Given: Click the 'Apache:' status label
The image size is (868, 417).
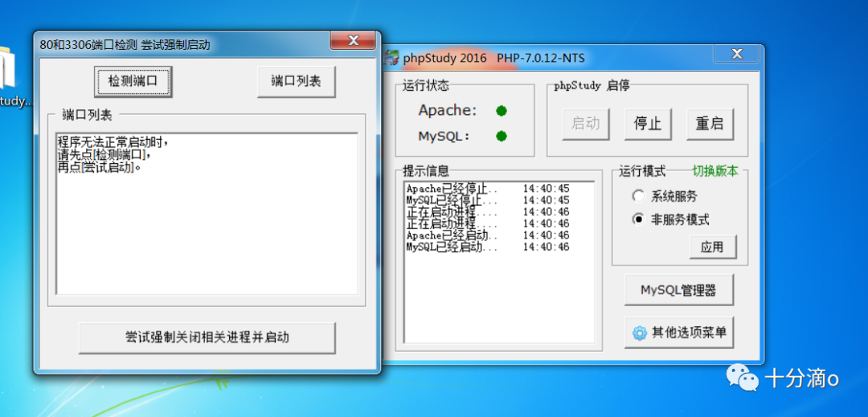Looking at the screenshot, I should (448, 111).
